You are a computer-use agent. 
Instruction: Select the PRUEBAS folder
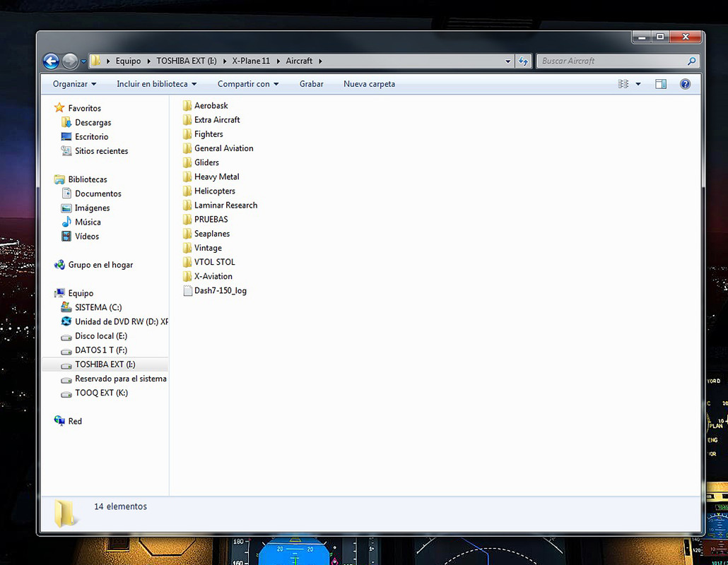[211, 220]
